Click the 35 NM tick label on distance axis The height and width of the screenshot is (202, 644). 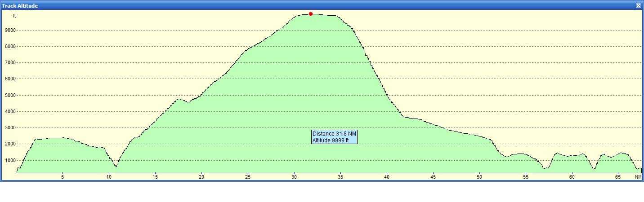[x=340, y=177]
